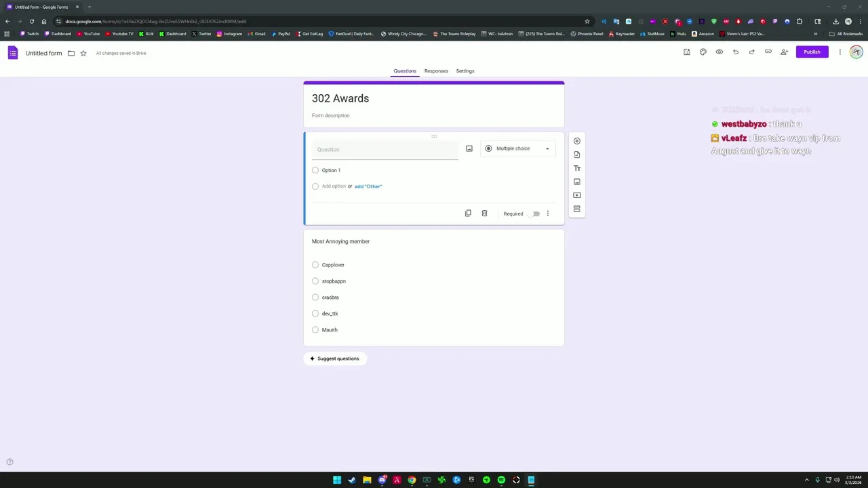868x488 pixels.
Task: Select the Untitled form browser tab
Action: pos(42,7)
